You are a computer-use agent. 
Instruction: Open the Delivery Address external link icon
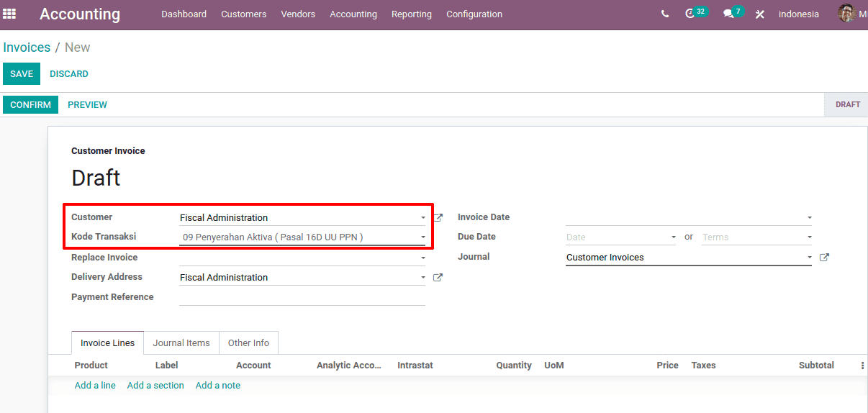point(438,277)
